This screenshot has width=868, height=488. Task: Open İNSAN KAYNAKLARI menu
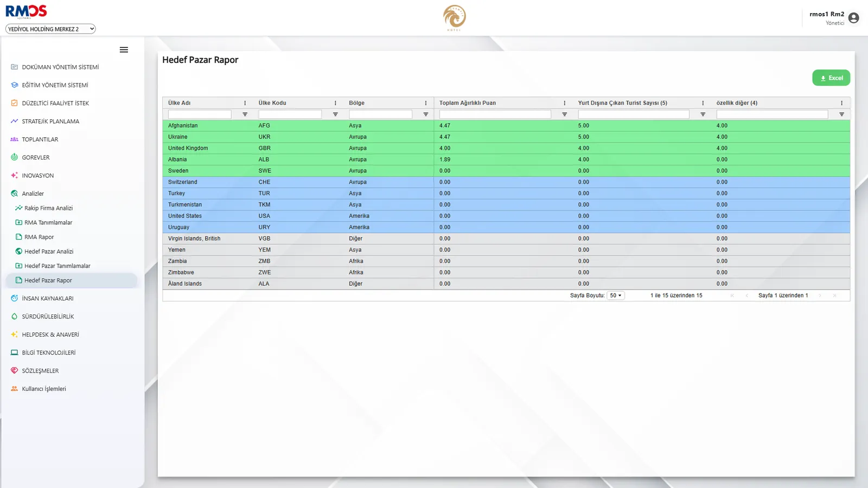point(47,298)
